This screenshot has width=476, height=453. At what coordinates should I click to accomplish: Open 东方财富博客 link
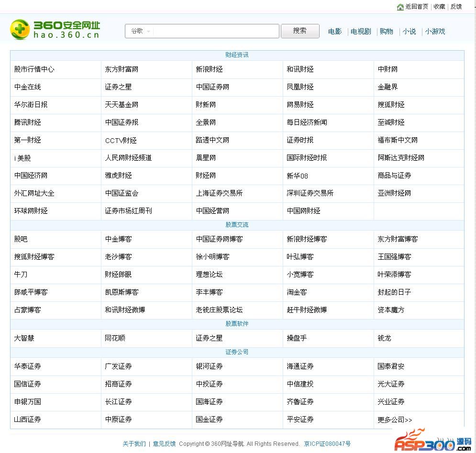click(x=398, y=239)
